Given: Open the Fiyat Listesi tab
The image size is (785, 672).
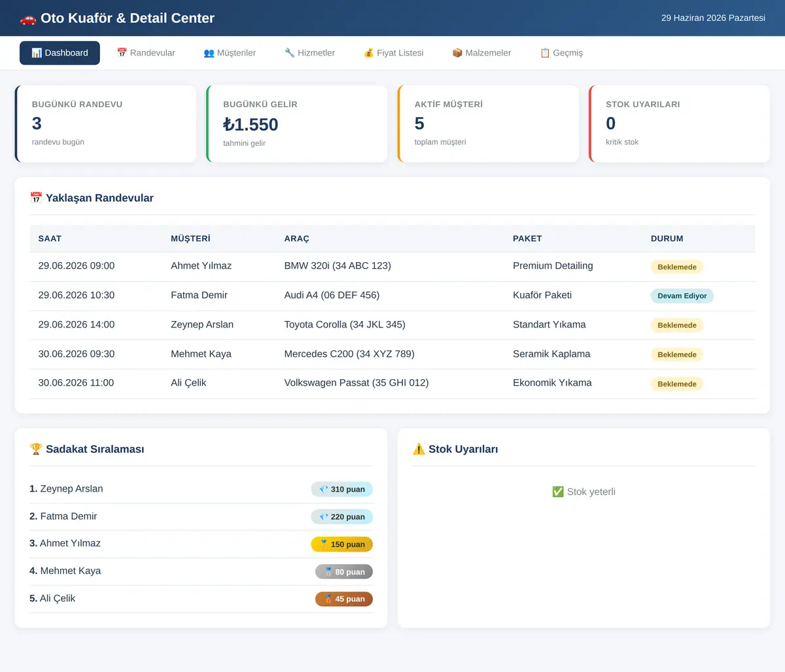Looking at the screenshot, I should click(x=394, y=53).
